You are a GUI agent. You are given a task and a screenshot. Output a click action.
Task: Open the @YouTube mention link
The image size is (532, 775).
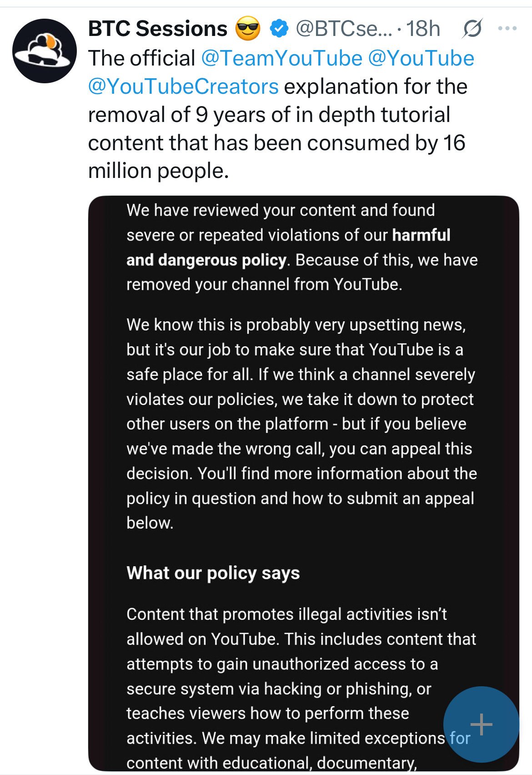[421, 58]
